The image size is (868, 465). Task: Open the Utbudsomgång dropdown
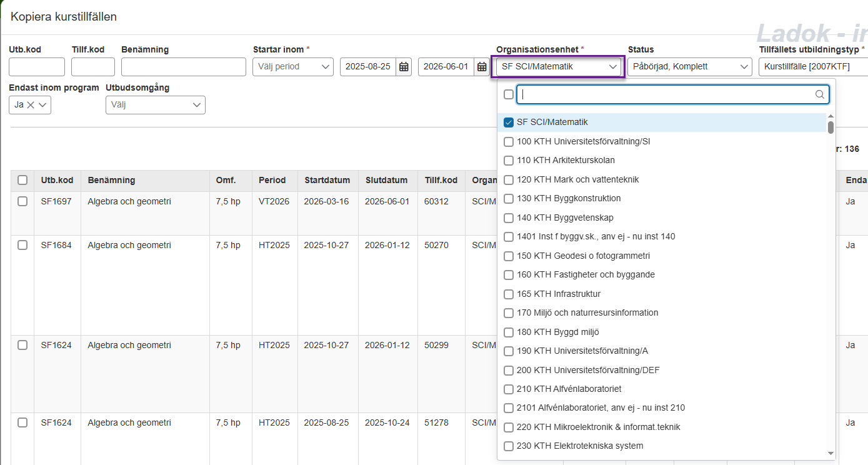click(155, 105)
